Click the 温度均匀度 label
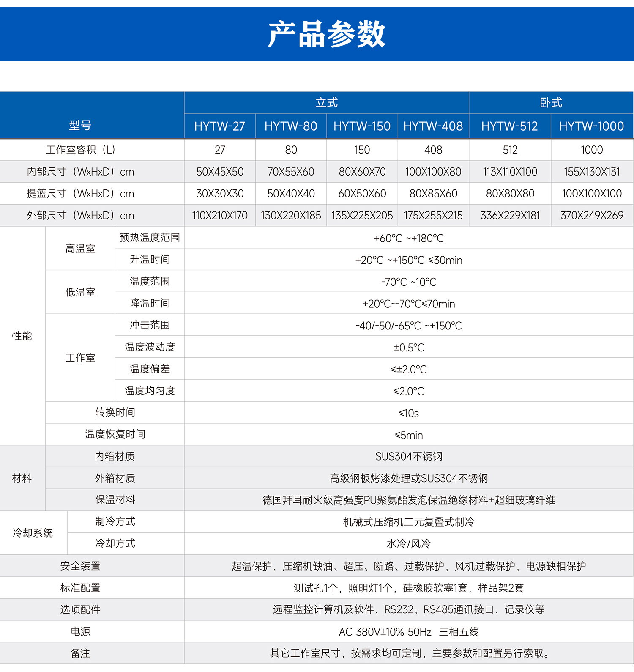This screenshot has width=634, height=672. pyautogui.click(x=150, y=391)
